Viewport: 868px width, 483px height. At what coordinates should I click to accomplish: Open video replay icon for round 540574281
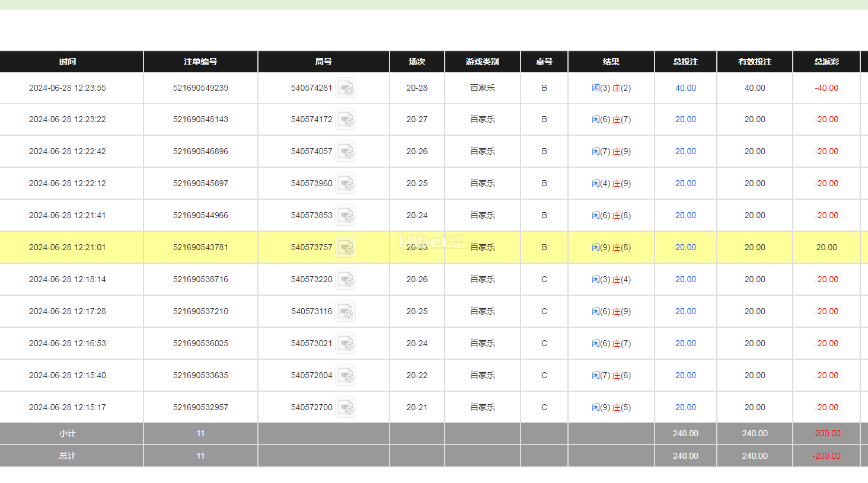(x=346, y=88)
